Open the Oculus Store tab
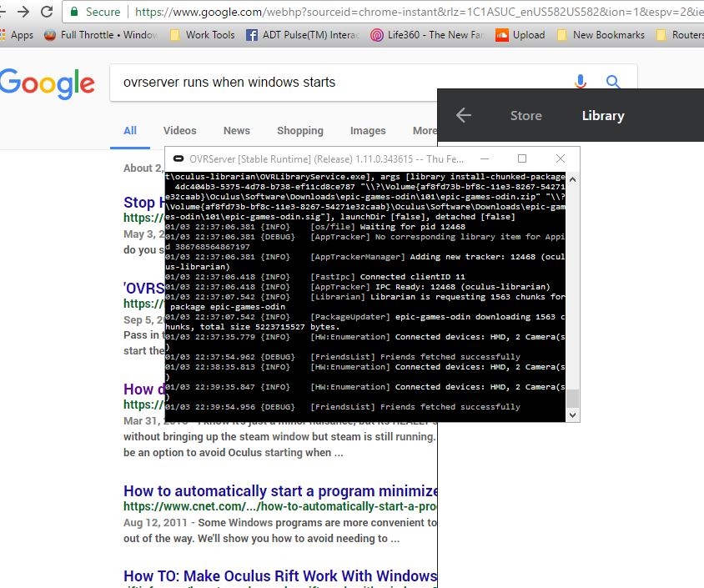The image size is (704, 588). [x=525, y=115]
